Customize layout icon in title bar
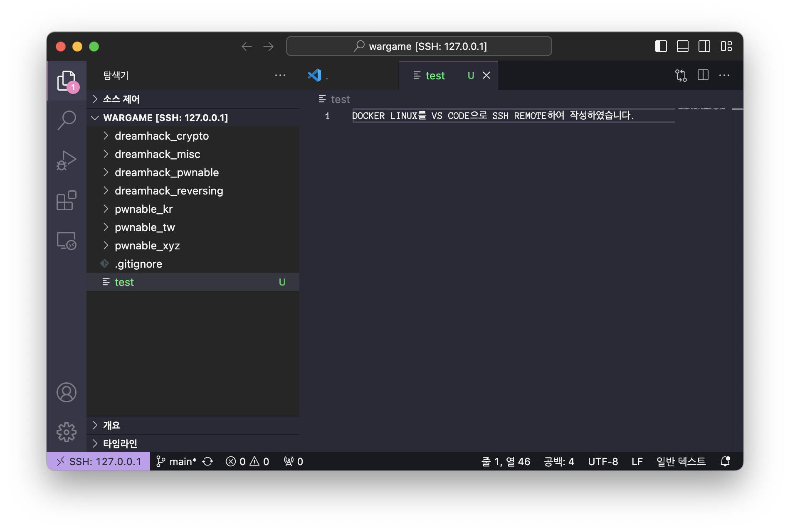Viewport: 790px width, 532px height. [726, 46]
